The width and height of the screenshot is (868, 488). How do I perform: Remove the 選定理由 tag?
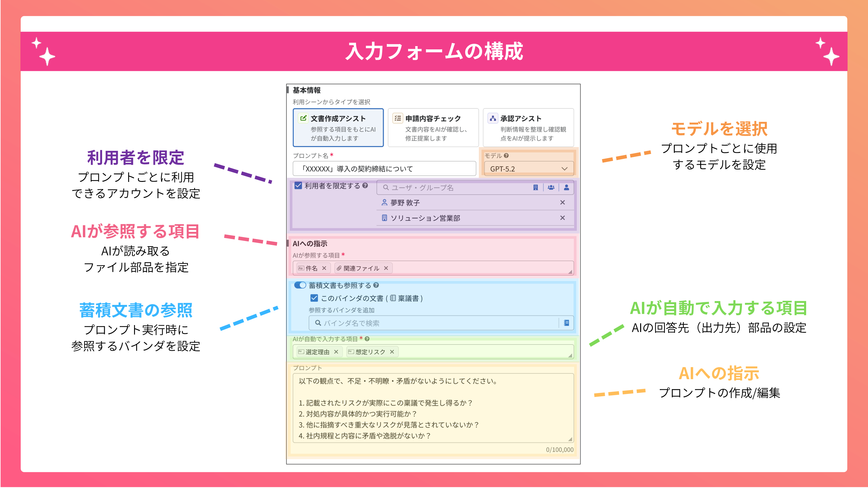click(x=336, y=352)
